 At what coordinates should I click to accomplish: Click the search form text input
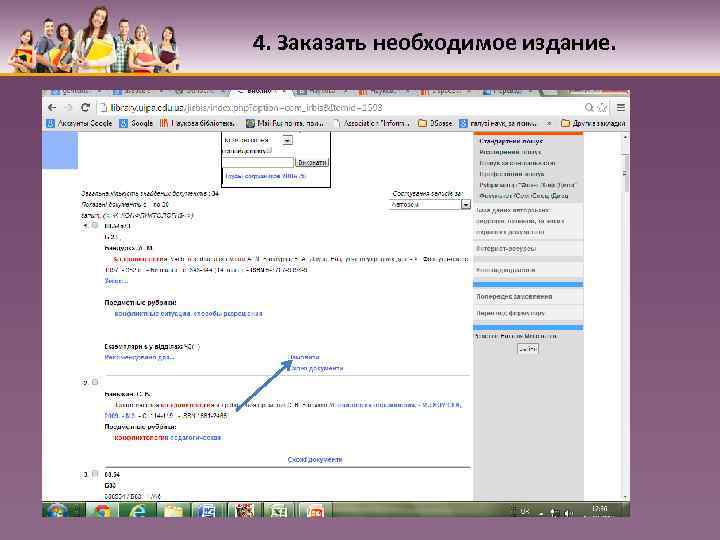click(x=258, y=162)
